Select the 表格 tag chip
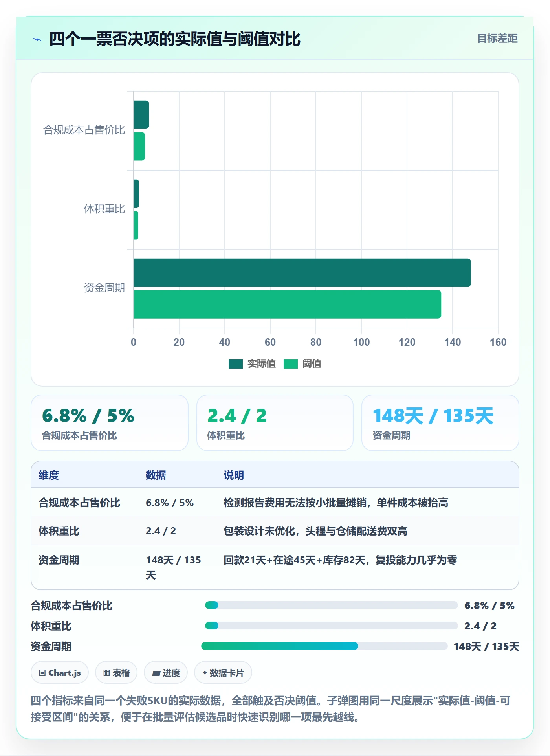The width and height of the screenshot is (550, 756). [116, 673]
